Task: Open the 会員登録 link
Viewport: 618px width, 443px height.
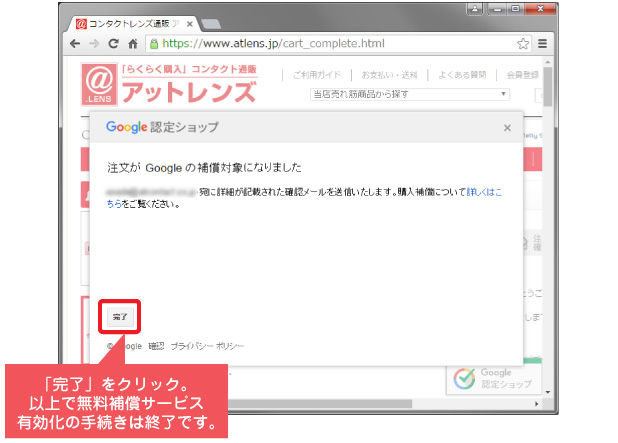Action: [x=522, y=75]
